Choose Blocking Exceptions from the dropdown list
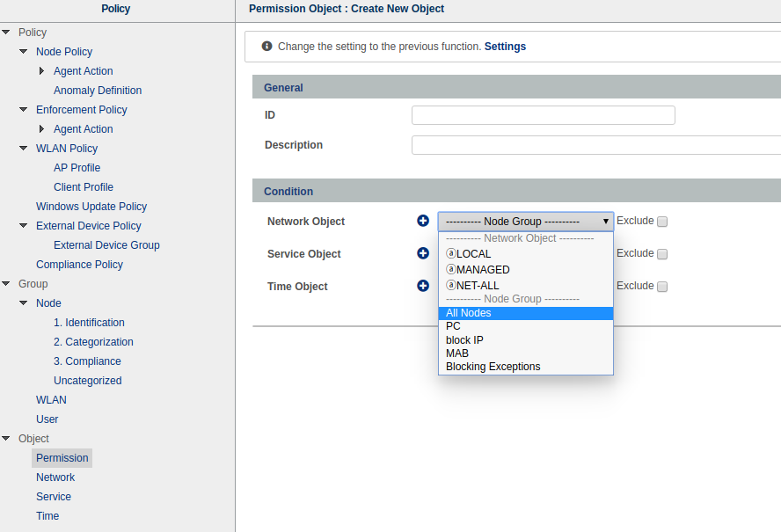The width and height of the screenshot is (781, 532). 493,367
